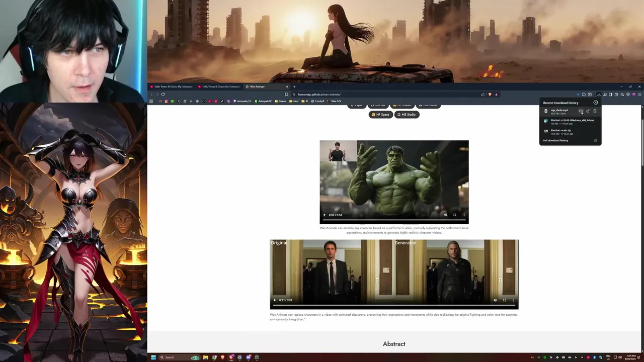
Task: Open the browser hamburger menu
Action: [639, 95]
